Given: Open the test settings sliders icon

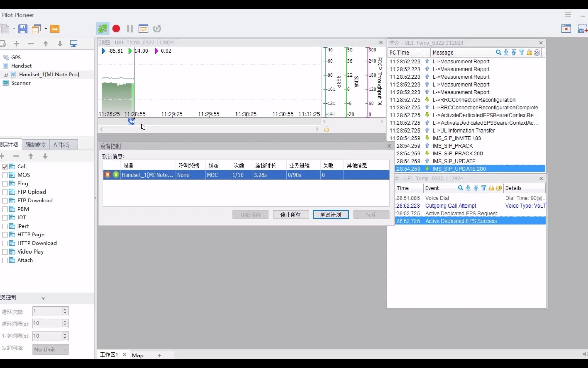Looking at the screenshot, I should point(144,29).
